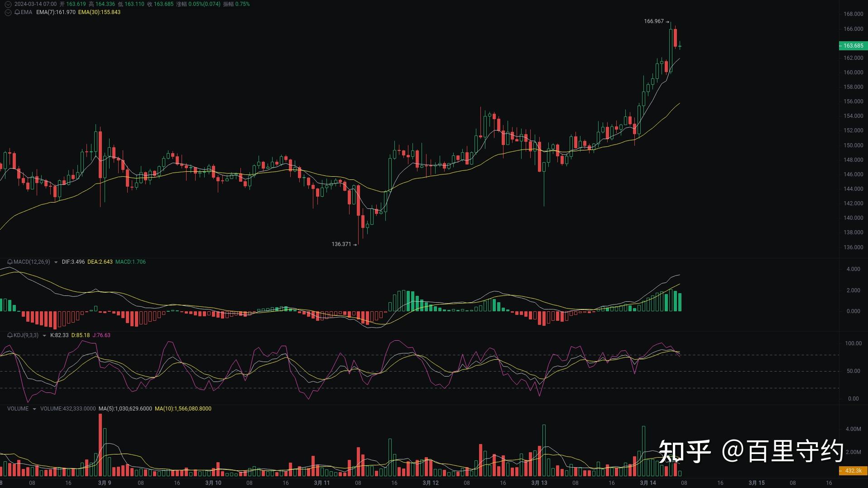Open the MACD(12,26,9) dropdown arrow
Image resolution: width=868 pixels, height=488 pixels.
56,262
